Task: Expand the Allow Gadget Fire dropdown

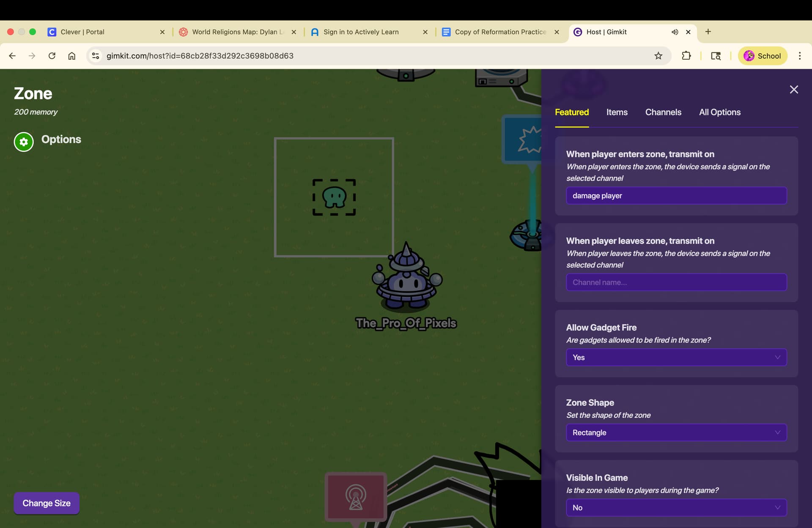Action: click(x=676, y=357)
